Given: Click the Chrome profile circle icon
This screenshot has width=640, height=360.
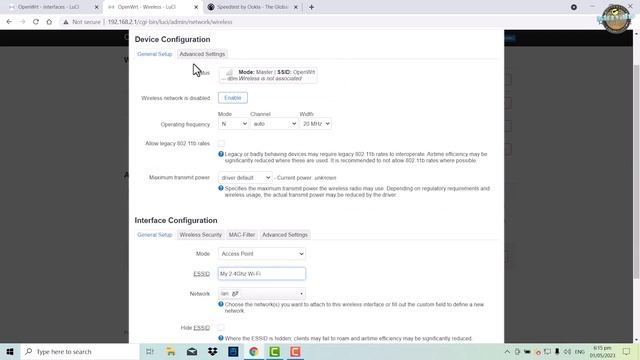Looking at the screenshot, I should [574, 7].
